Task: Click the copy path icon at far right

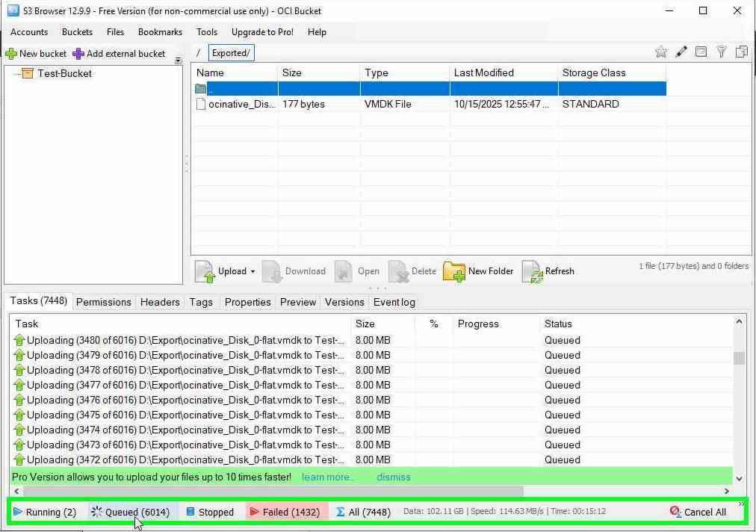Action: click(742, 52)
